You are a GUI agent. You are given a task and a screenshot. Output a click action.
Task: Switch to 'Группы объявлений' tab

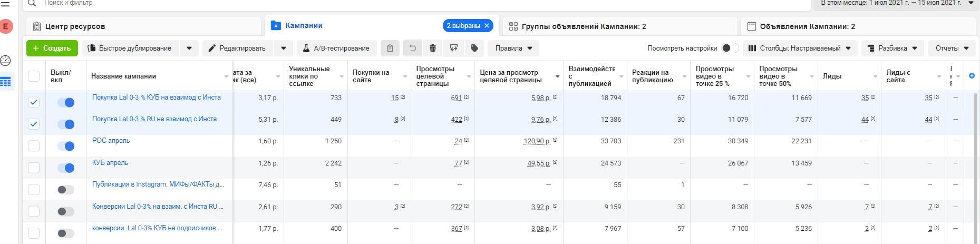click(584, 26)
